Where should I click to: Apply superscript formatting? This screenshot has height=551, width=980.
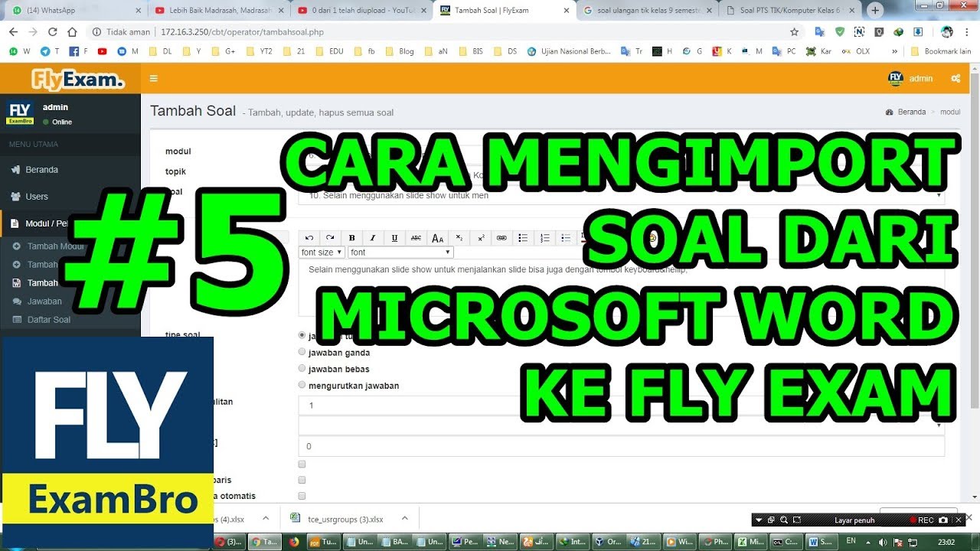click(x=480, y=238)
